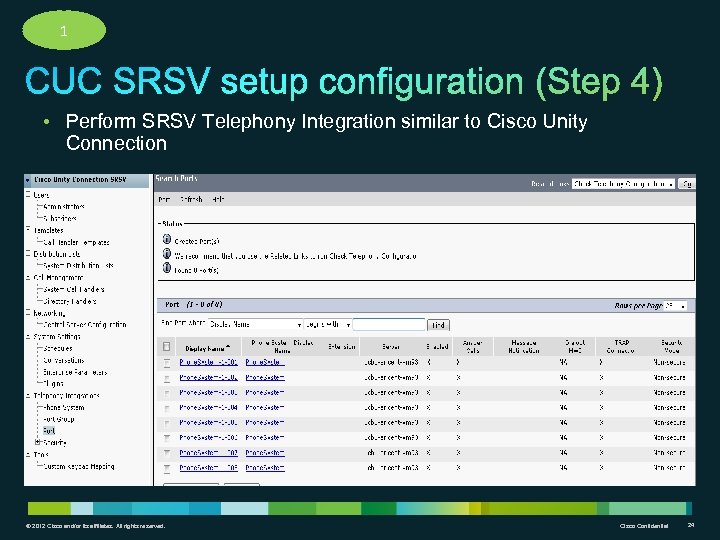
Task: Open the Begins With condition dropdown
Action: click(327, 324)
